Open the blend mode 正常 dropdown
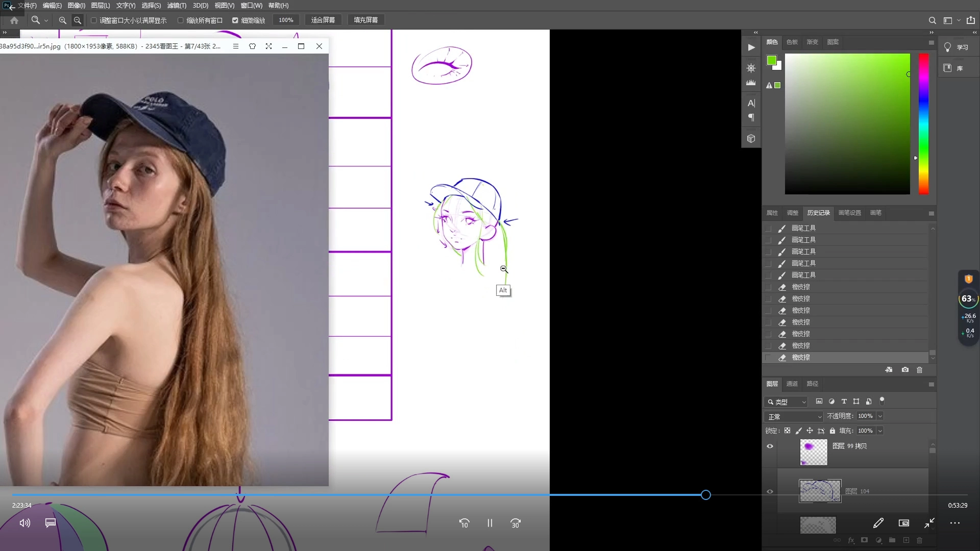 [x=794, y=417]
